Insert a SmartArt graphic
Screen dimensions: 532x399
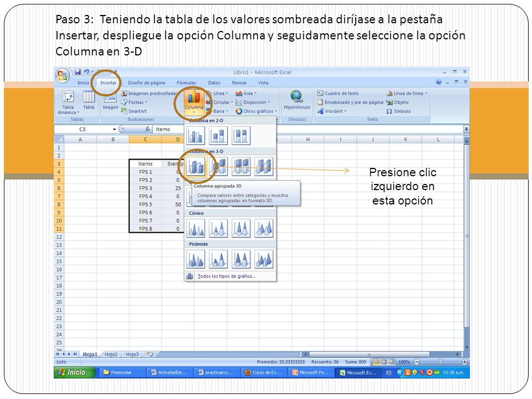[134, 111]
